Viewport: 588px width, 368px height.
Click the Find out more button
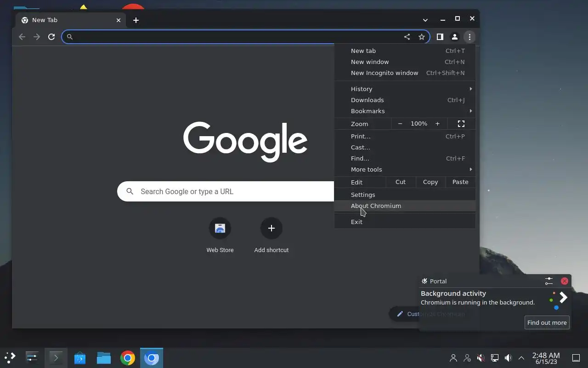pyautogui.click(x=547, y=322)
